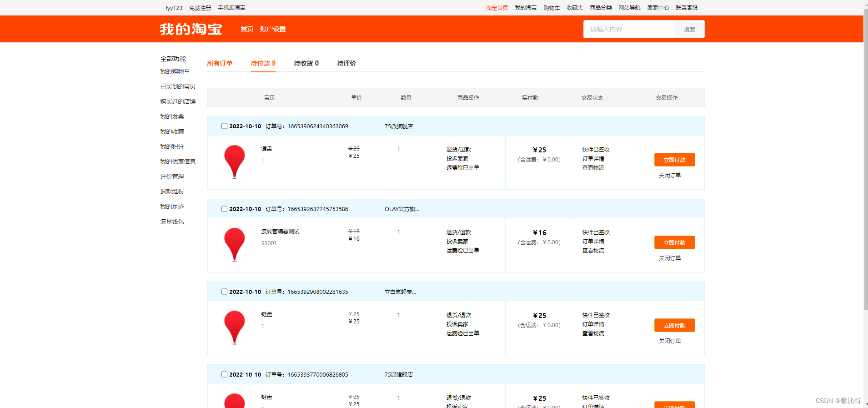
Task: Open 我的收藏 in sidebar
Action: point(172,131)
